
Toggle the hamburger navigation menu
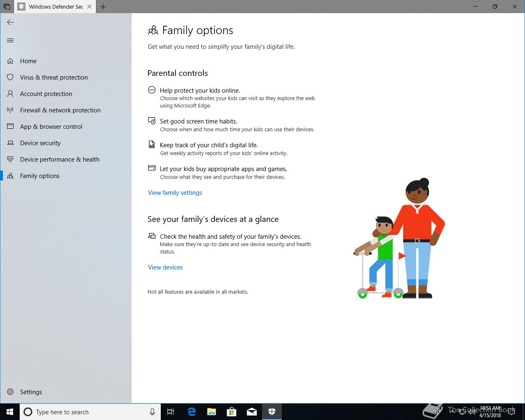(x=10, y=40)
